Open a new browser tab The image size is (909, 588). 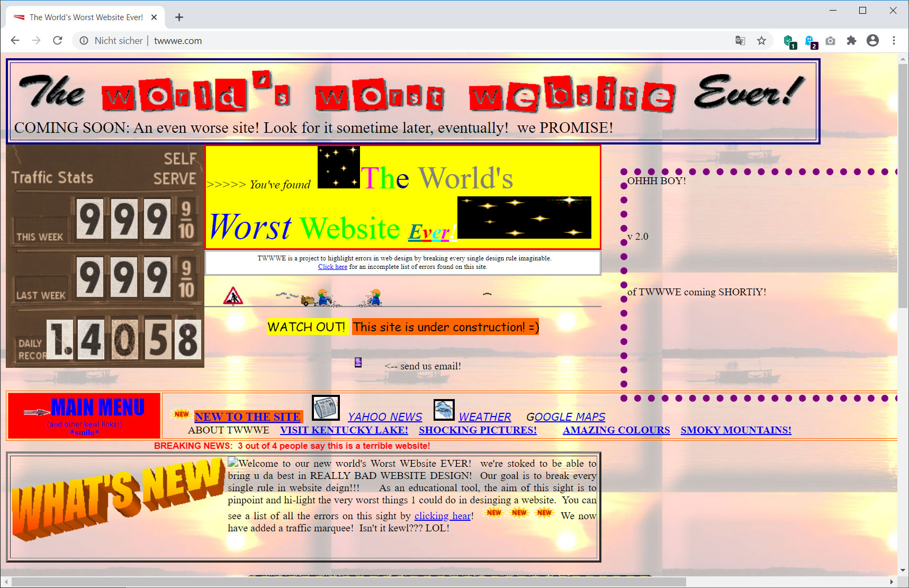(x=178, y=16)
